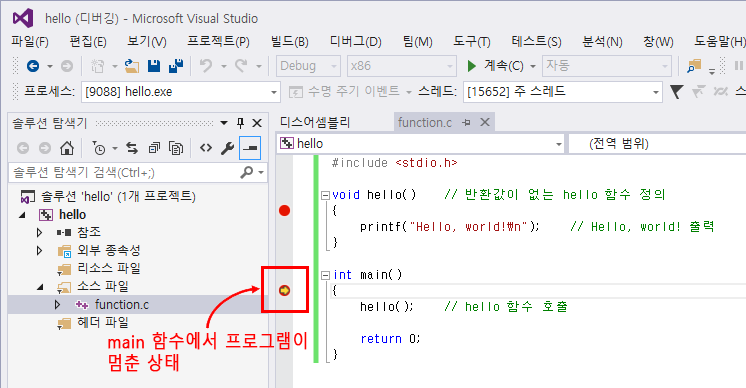Click the Navigate Backward arrow icon
The image size is (746, 388).
(33, 66)
